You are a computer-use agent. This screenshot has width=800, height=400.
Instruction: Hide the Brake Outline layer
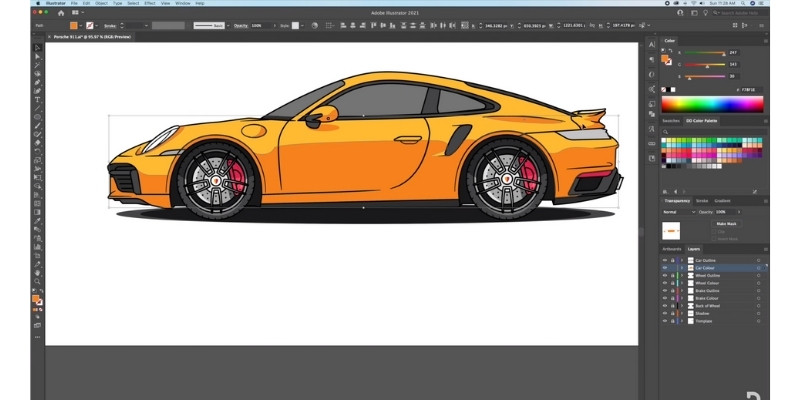coord(664,291)
